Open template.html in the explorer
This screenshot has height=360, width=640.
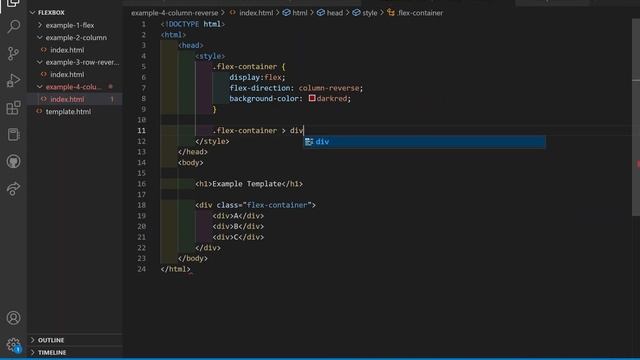pyautogui.click(x=68, y=111)
